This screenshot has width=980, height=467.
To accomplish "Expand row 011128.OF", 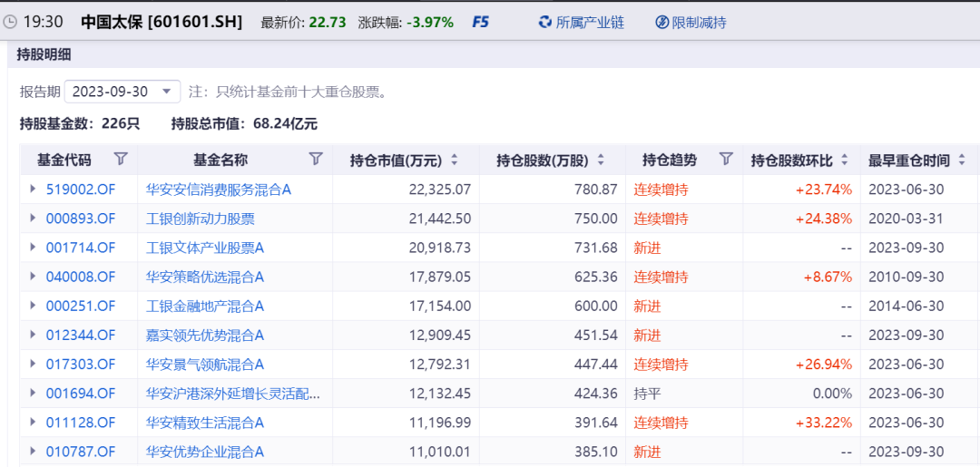I will pos(34,422).
